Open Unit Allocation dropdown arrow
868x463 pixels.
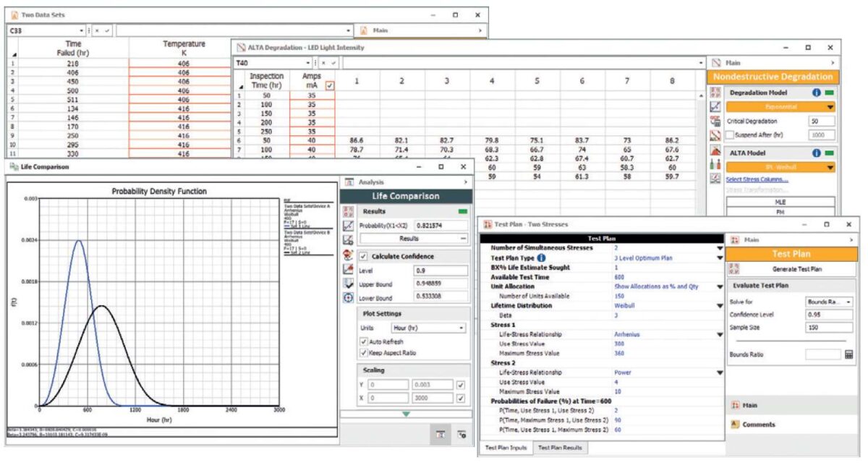tap(720, 286)
